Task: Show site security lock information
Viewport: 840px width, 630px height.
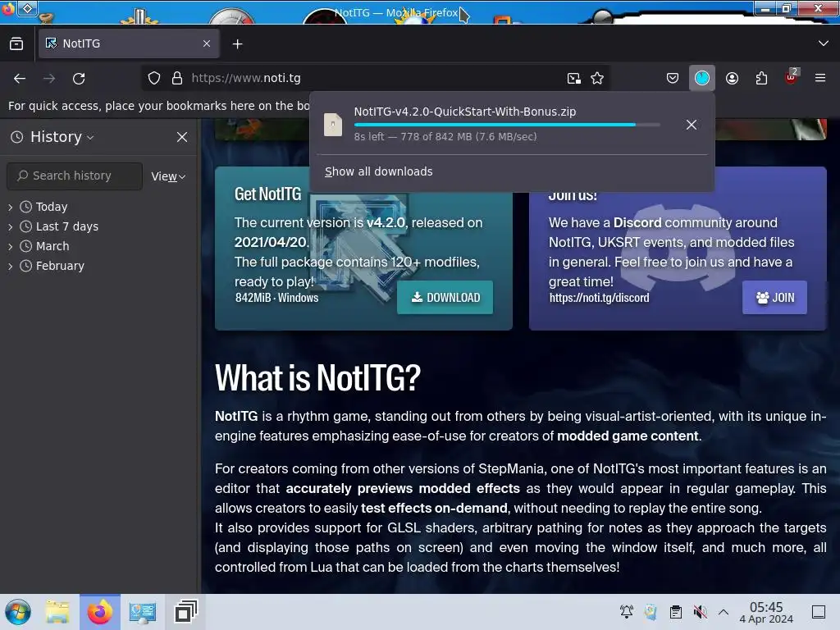Action: click(x=177, y=78)
